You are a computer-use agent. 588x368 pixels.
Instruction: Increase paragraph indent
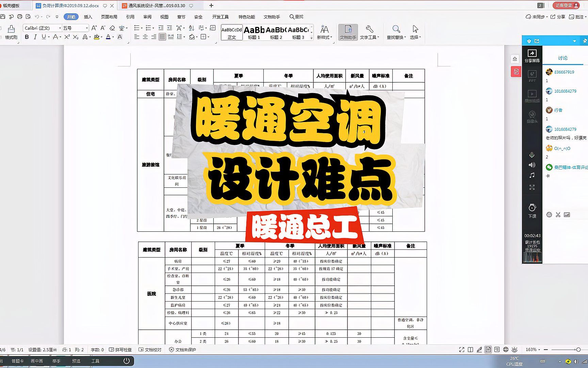click(169, 28)
